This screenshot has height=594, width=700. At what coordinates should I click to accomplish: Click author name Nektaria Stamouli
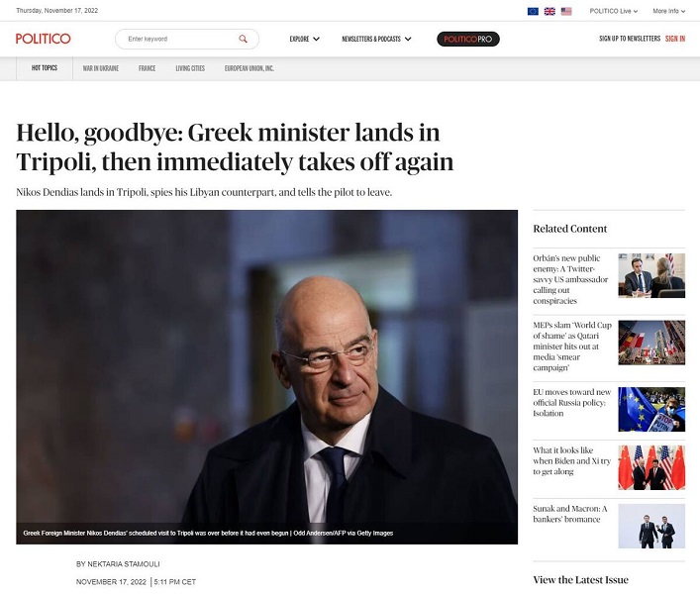[124, 564]
